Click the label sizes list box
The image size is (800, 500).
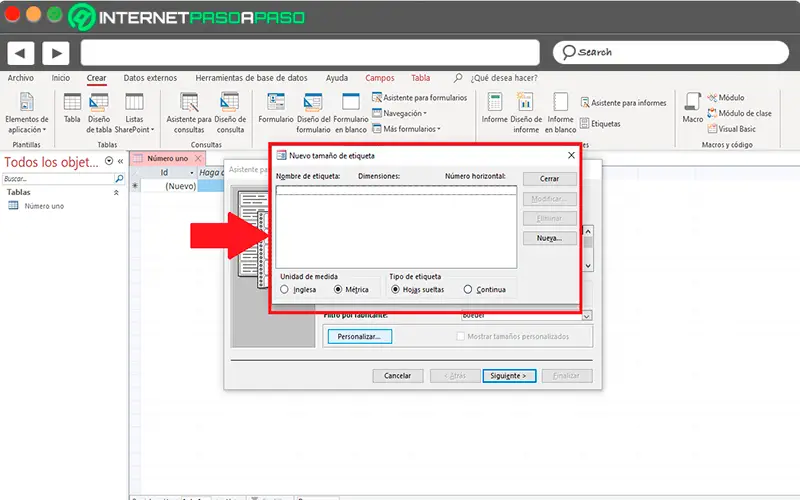tap(396, 227)
